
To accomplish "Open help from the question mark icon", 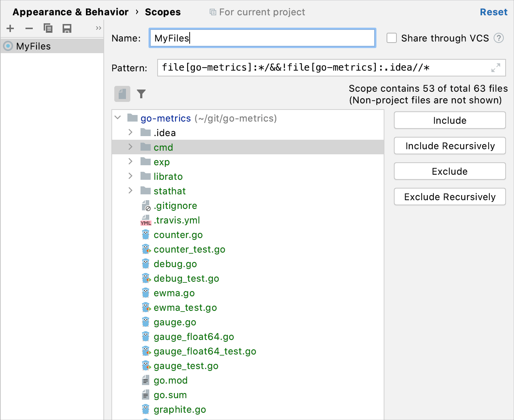I will (499, 38).
